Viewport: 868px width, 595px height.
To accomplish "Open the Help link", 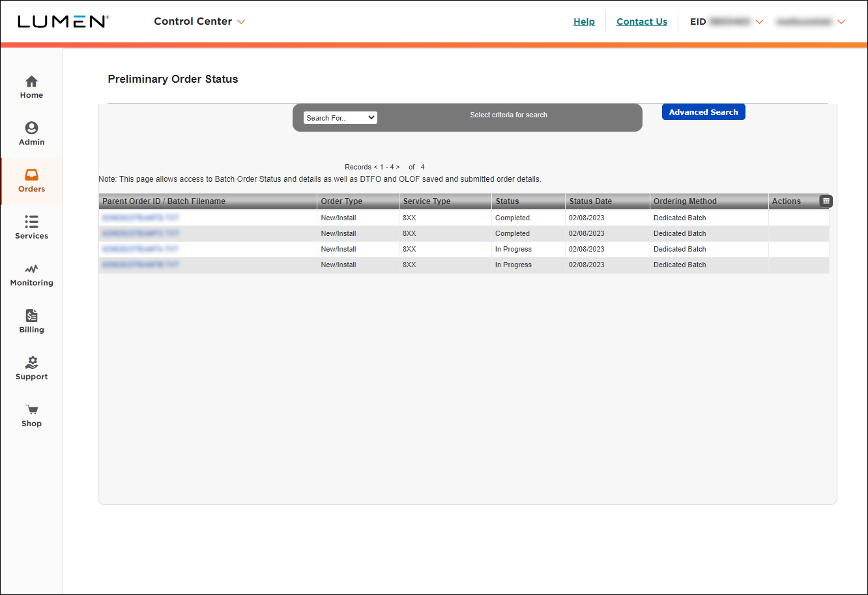I will click(584, 22).
